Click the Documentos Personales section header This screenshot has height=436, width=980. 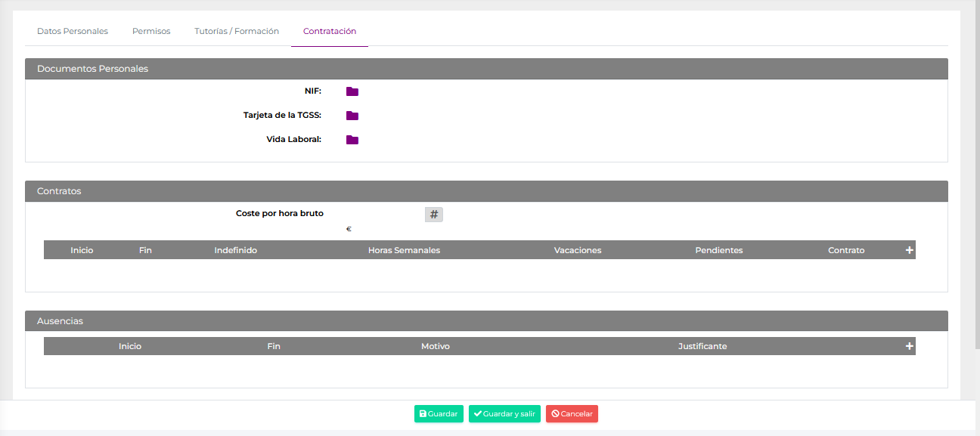point(486,69)
